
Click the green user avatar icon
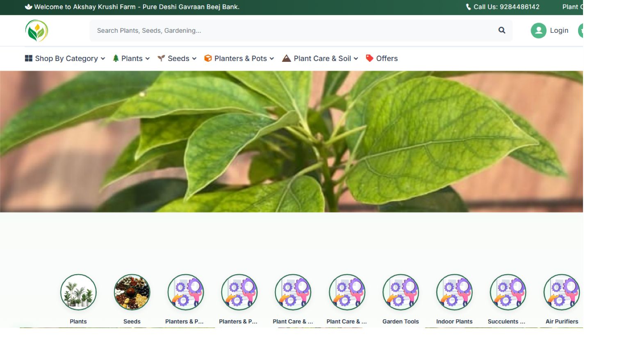[538, 30]
